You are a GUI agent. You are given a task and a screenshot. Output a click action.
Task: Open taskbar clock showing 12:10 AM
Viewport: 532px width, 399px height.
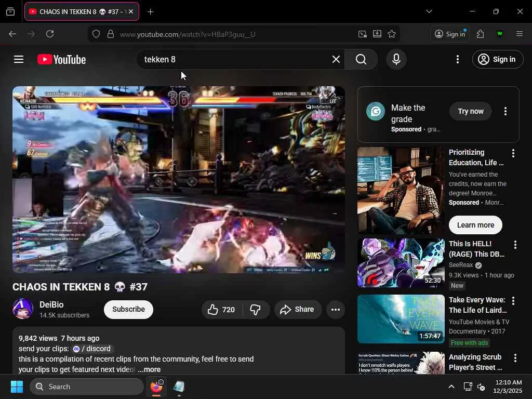click(x=508, y=387)
